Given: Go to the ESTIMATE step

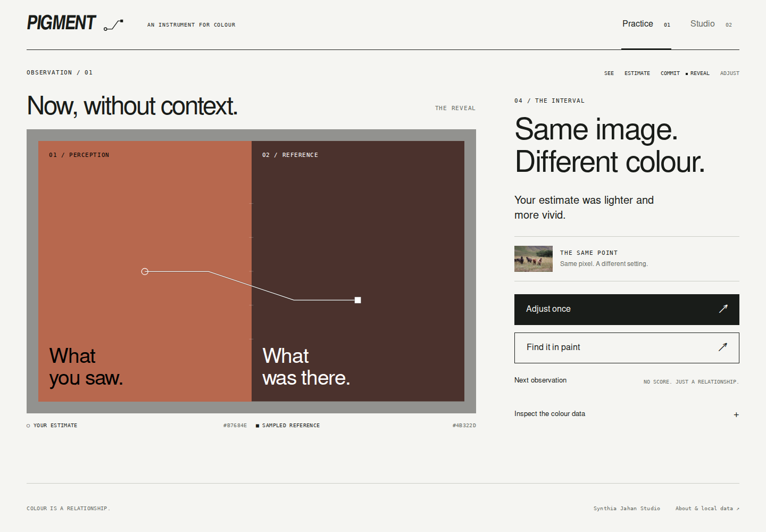Looking at the screenshot, I should (x=637, y=73).
